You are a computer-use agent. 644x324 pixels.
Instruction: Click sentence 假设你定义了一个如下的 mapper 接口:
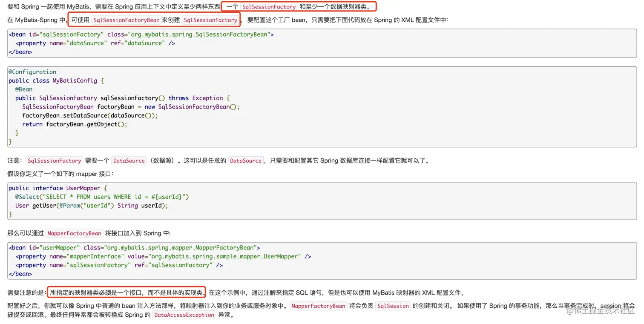pyautogui.click(x=60, y=174)
